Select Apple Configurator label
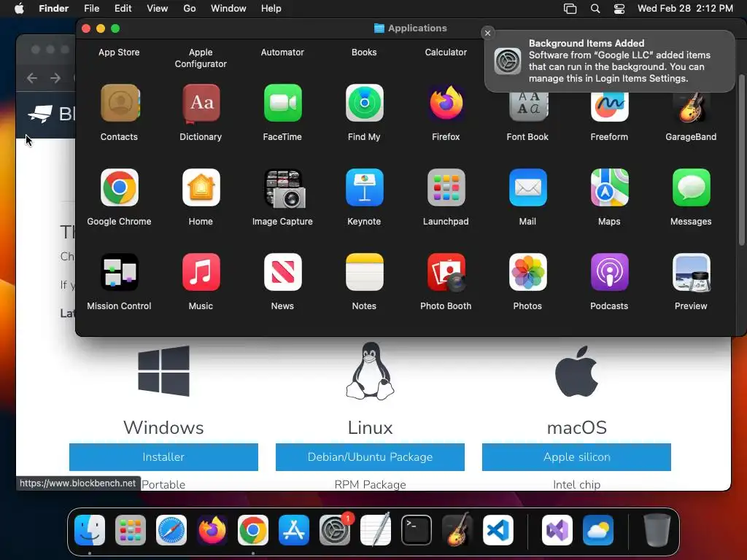 pos(201,58)
